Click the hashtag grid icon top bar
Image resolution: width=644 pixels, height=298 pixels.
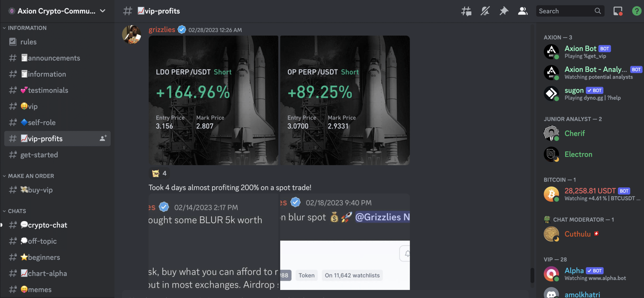(x=466, y=11)
